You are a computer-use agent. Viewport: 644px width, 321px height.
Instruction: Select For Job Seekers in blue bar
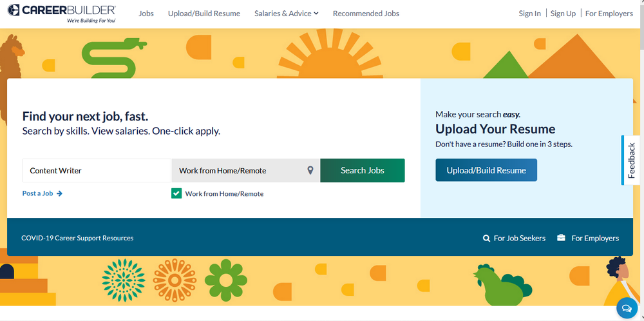point(520,238)
